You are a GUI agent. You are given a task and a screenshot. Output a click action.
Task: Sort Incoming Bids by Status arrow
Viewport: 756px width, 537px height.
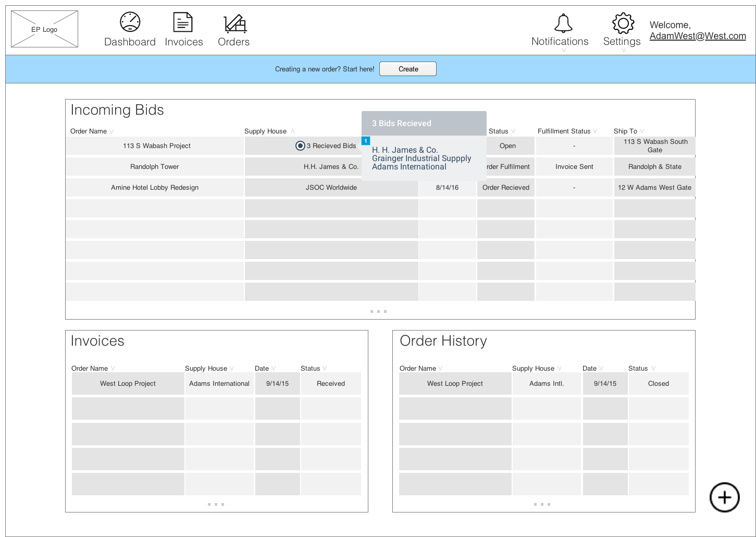click(513, 131)
